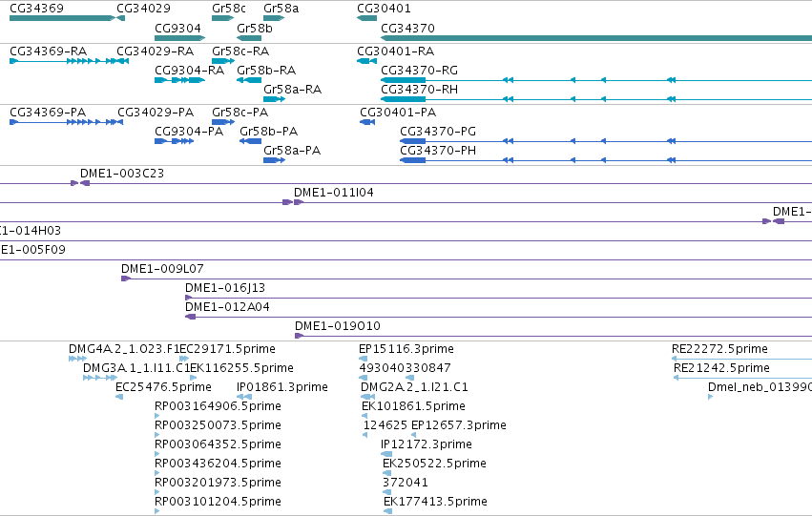This screenshot has width=812, height=516.
Task: Click the Gr58a-PA protein arrow
Action: (274, 160)
